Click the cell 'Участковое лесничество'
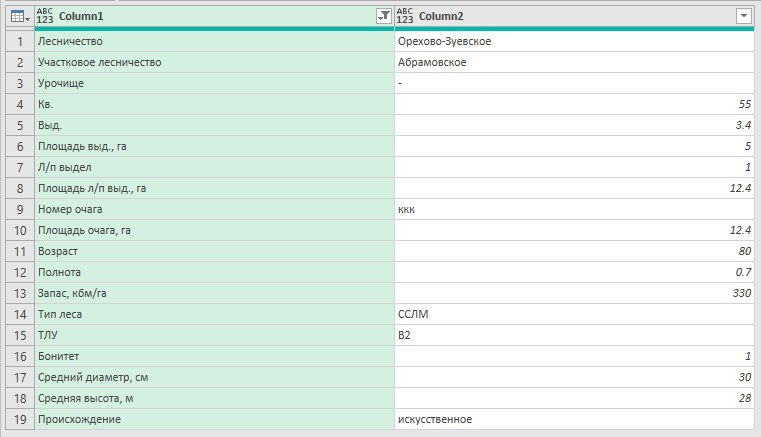The width and height of the screenshot is (761, 437). click(x=215, y=62)
